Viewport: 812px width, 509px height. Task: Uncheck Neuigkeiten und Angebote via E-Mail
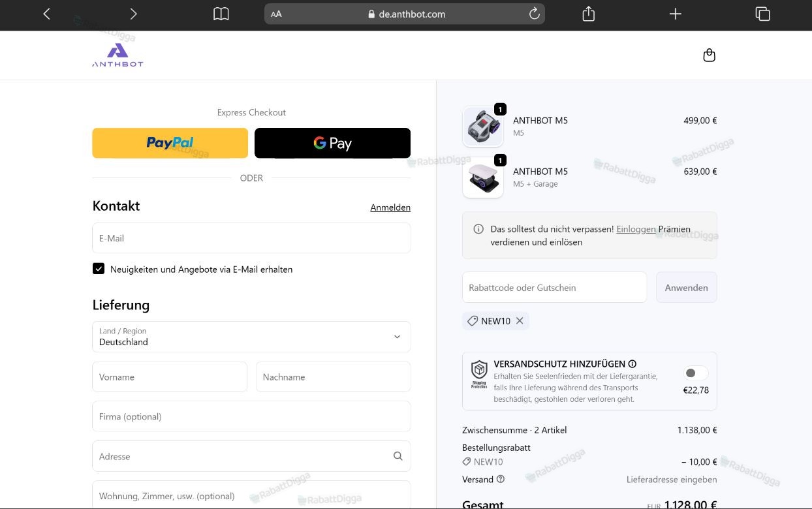coord(99,268)
